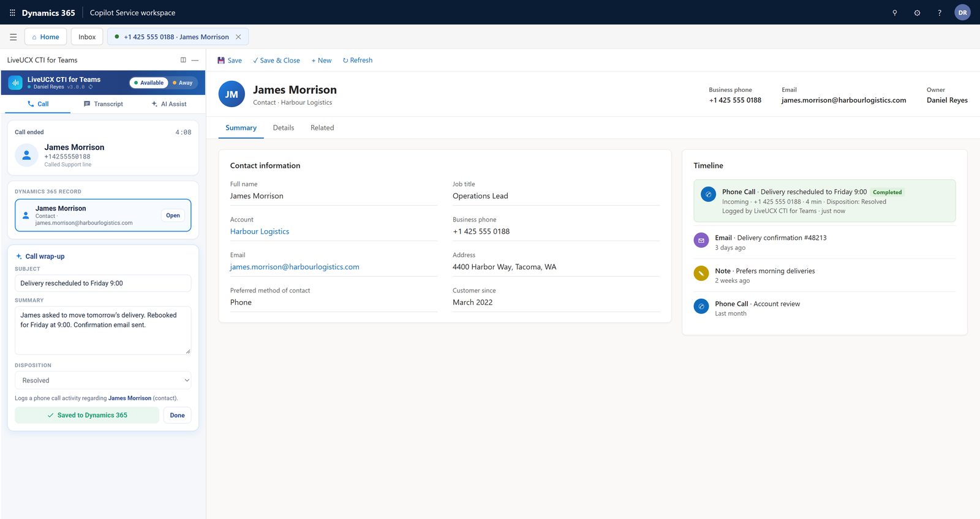980x519 pixels.
Task: Open the Dynamics 365 app launcher grid
Action: 12,12
